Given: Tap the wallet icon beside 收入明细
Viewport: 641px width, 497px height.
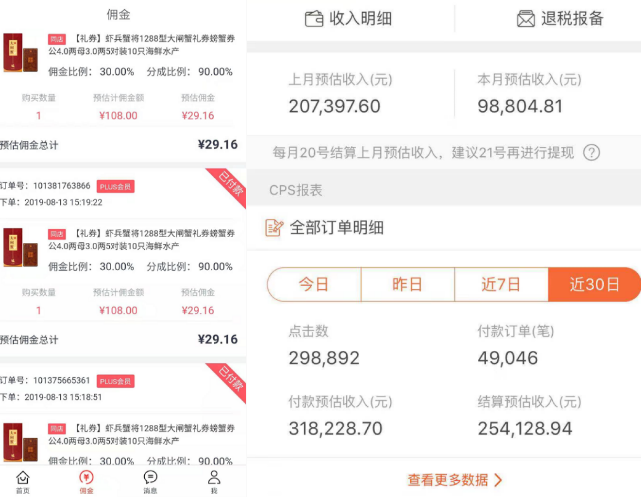Looking at the screenshot, I should (314, 19).
